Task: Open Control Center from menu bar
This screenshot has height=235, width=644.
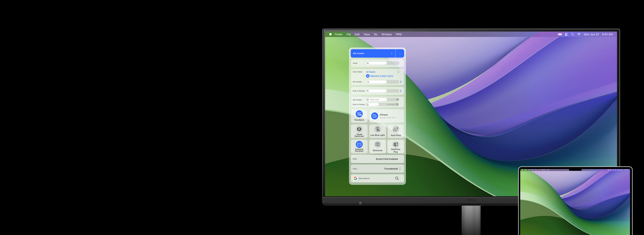Action: pyautogui.click(x=566, y=34)
